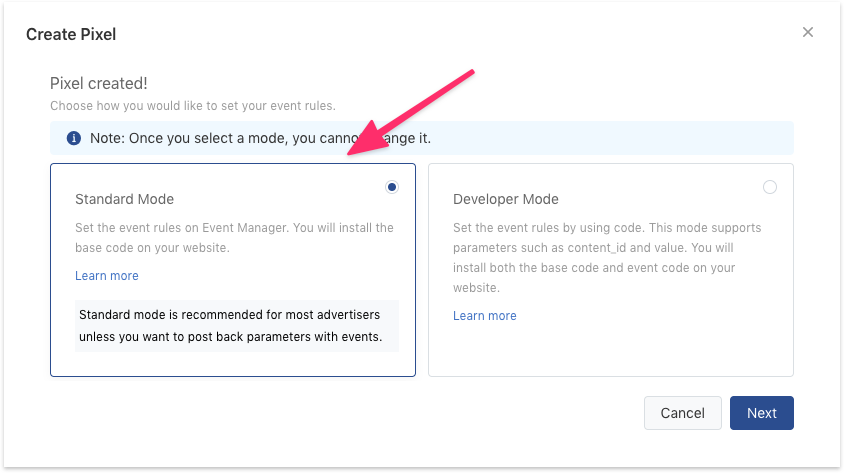Click the Create Pixel dialog title
This screenshot has height=473, width=844.
(71, 35)
